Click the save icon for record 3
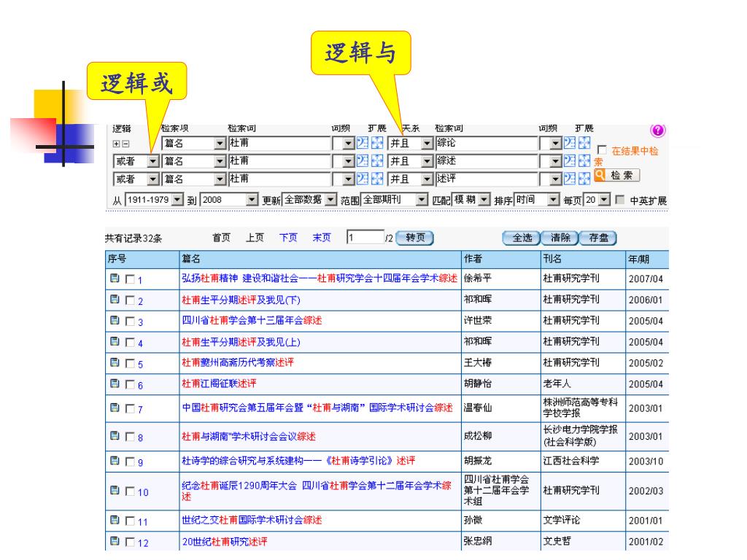The image size is (747, 560). tap(115, 321)
